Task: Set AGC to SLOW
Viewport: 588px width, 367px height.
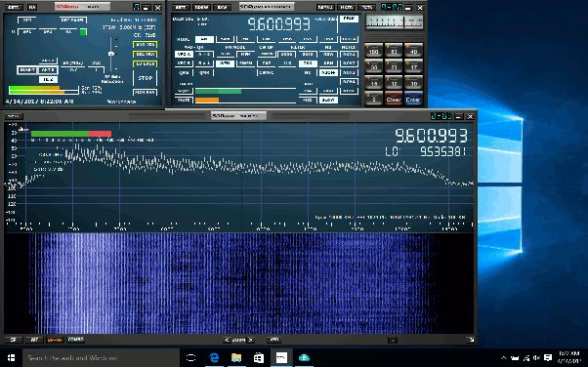Action: click(328, 101)
